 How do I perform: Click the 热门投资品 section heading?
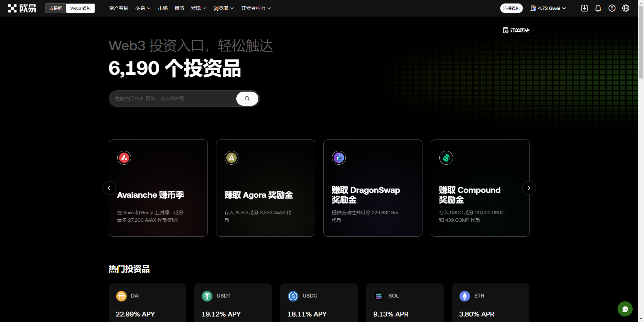[129, 269]
